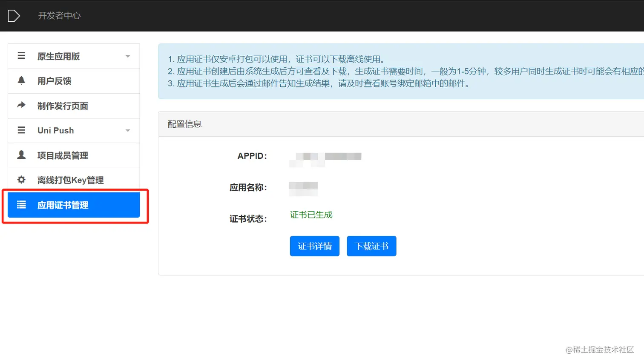644x364 pixels.
Task: Go to 制作发行页面 in sidebar
Action: tap(74, 106)
